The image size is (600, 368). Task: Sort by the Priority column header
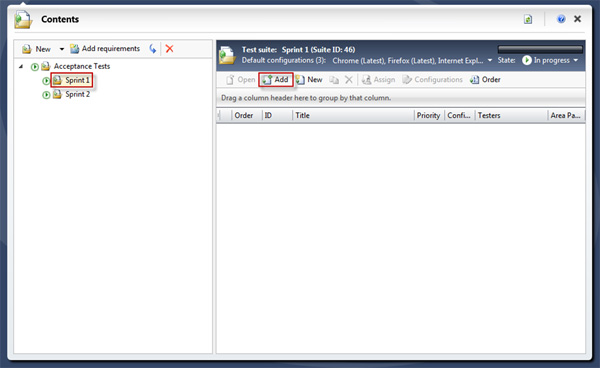[429, 116]
